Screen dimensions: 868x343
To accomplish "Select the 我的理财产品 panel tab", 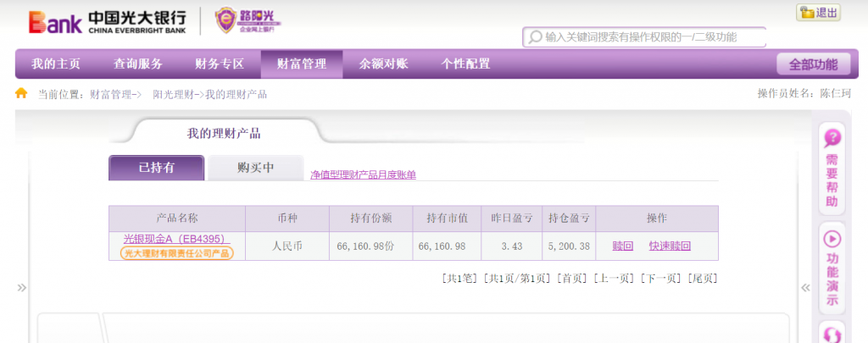I will tap(224, 133).
